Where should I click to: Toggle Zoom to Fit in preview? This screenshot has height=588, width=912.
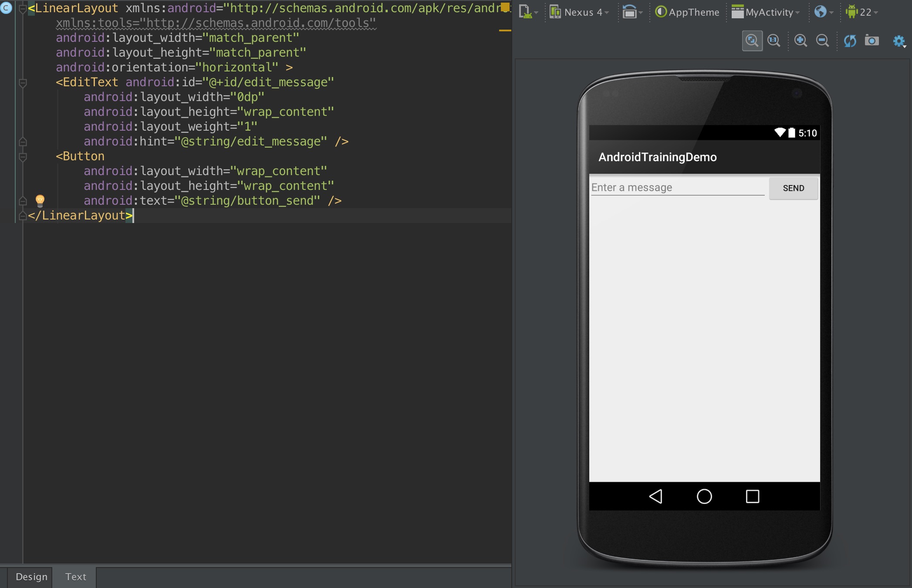(x=752, y=41)
